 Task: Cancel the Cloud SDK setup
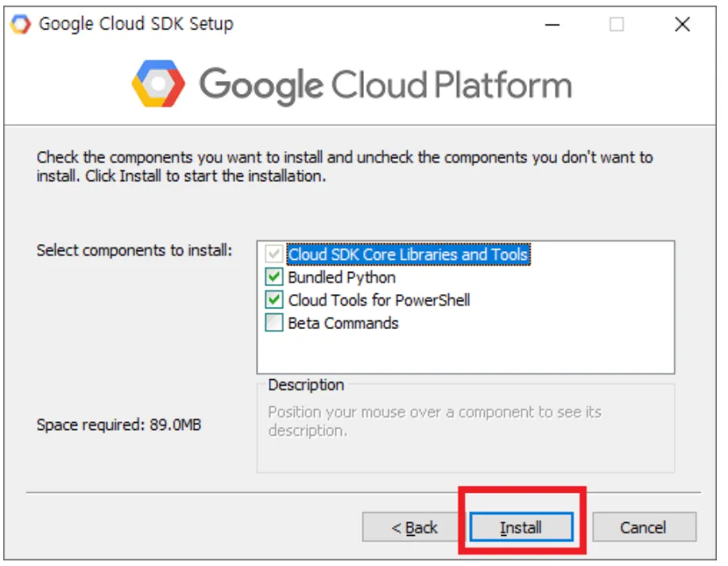pyautogui.click(x=644, y=527)
